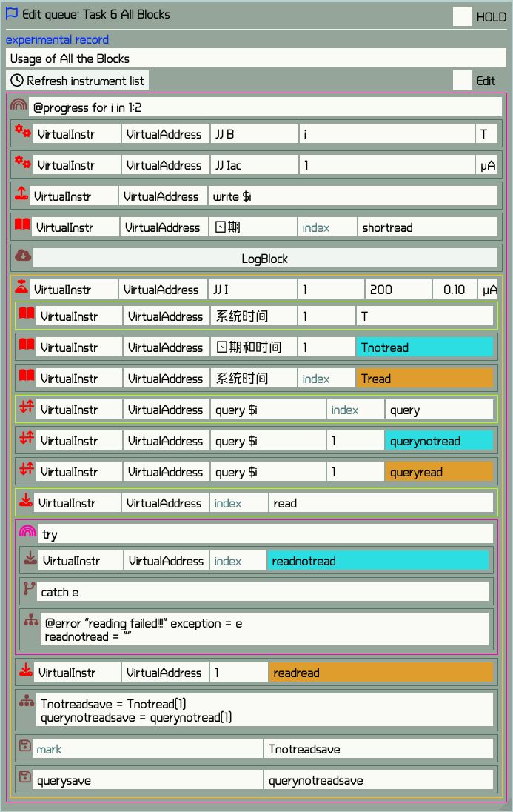Toggle the HOLD checkbox

pos(462,16)
